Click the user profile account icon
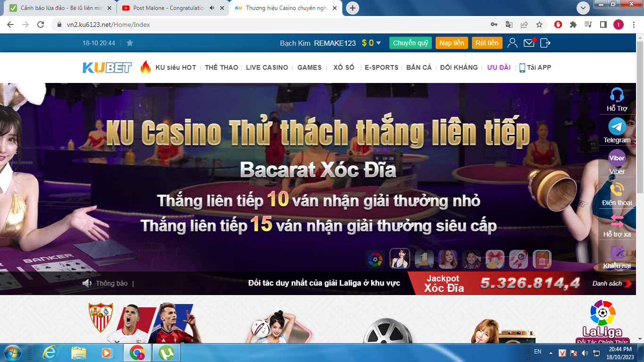 (512, 43)
